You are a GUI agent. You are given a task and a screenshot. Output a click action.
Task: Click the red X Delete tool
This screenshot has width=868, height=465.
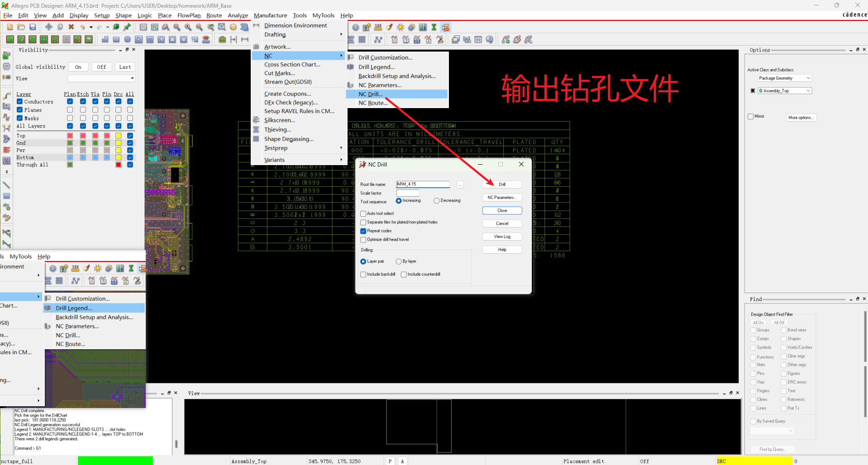pyautogui.click(x=71, y=27)
